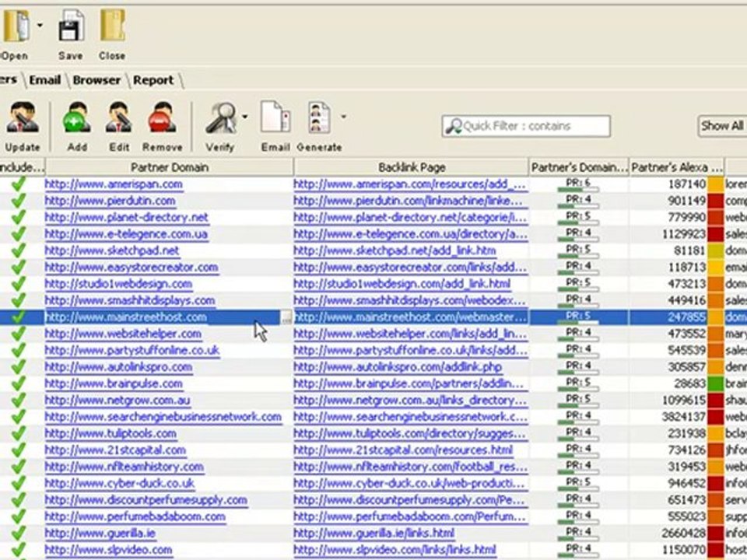747x560 pixels.
Task: Click the Add partner icon
Action: click(x=77, y=117)
